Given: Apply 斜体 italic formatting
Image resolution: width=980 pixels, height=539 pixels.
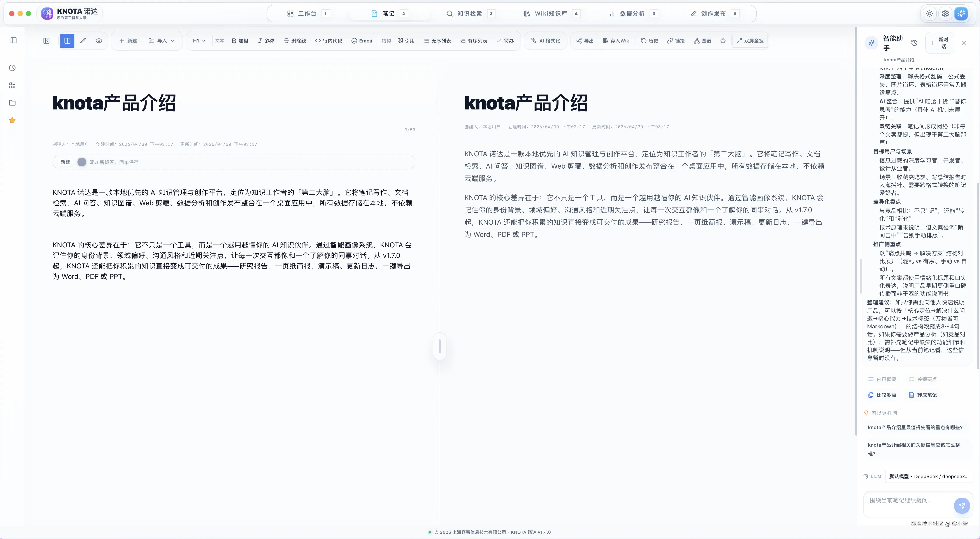Looking at the screenshot, I should [x=266, y=41].
